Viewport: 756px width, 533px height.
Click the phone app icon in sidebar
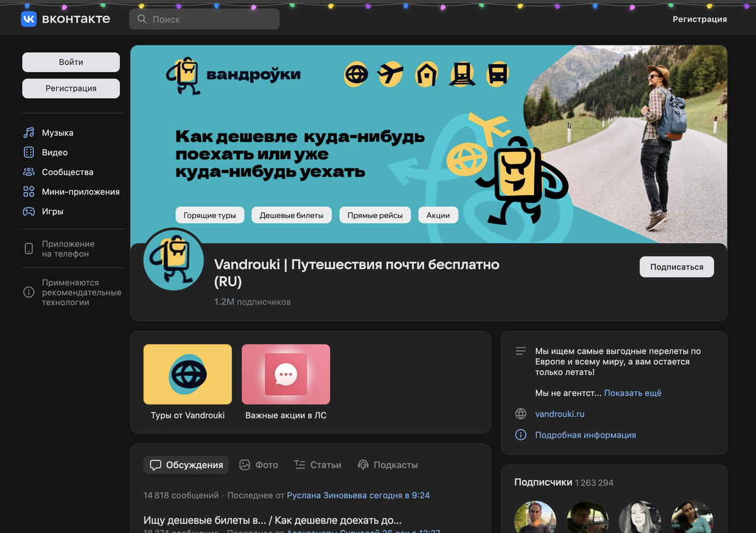[x=28, y=249]
